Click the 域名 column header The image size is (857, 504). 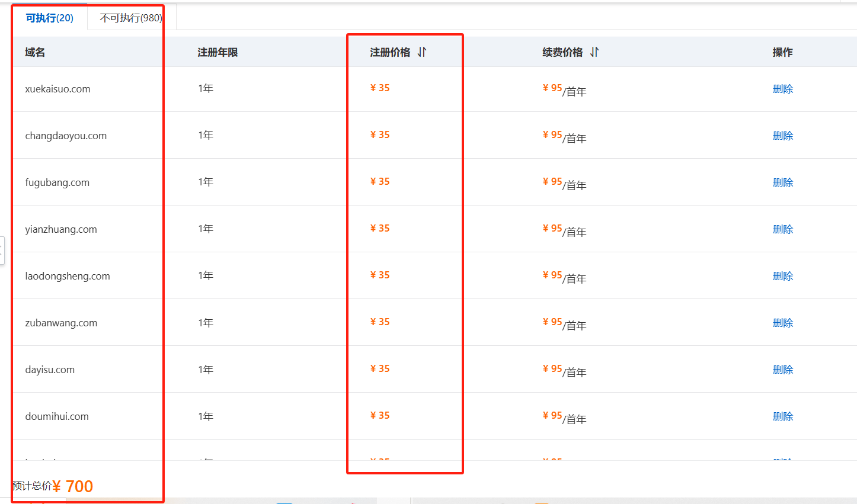[x=35, y=52]
